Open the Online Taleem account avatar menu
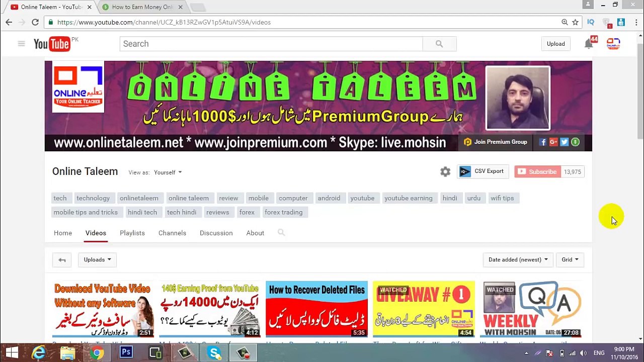 click(x=613, y=44)
